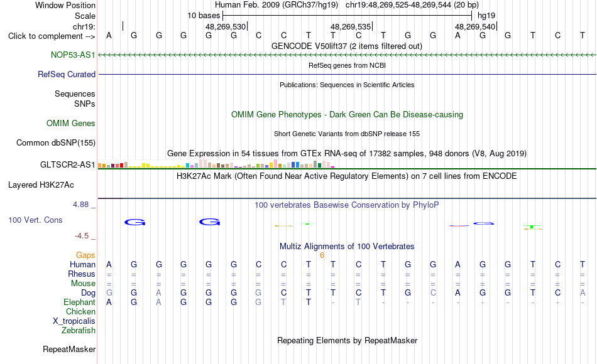Image resolution: width=597 pixels, height=364 pixels.
Task: Click the Layered H3K27Ac track label
Action: [x=41, y=185]
